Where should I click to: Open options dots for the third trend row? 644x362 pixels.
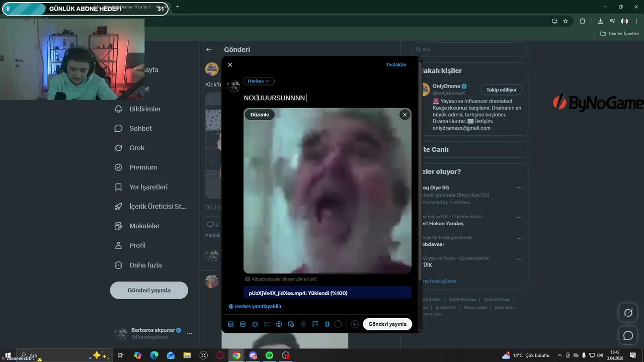[519, 239]
